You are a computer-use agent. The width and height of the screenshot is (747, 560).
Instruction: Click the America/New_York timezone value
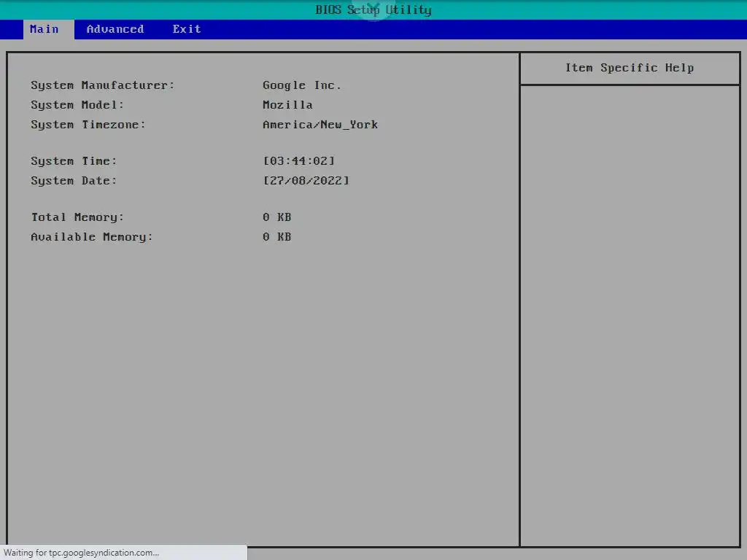coord(320,125)
